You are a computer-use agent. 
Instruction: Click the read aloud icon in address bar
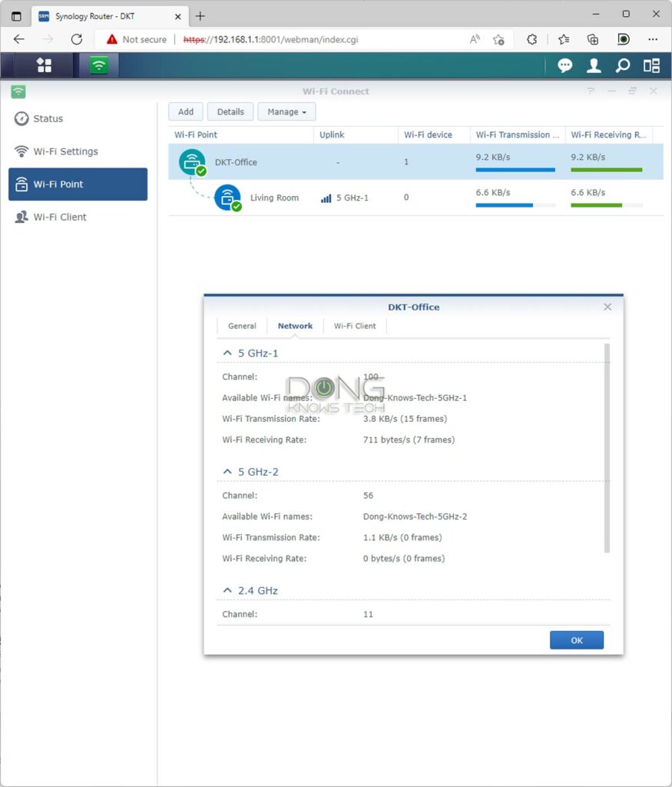click(x=475, y=39)
